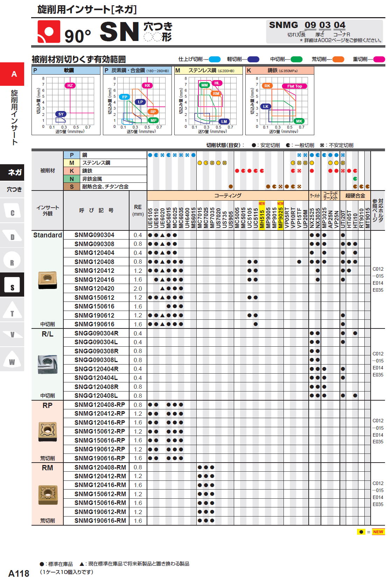Click the pink 重切削 legend swatch
The width and height of the screenshot is (392, 582).
point(379,59)
